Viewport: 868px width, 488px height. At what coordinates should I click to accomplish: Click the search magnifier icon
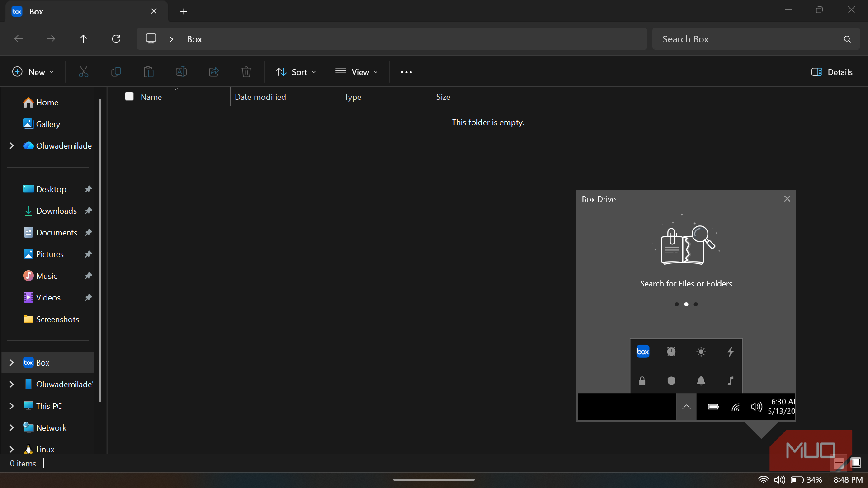[x=848, y=39]
